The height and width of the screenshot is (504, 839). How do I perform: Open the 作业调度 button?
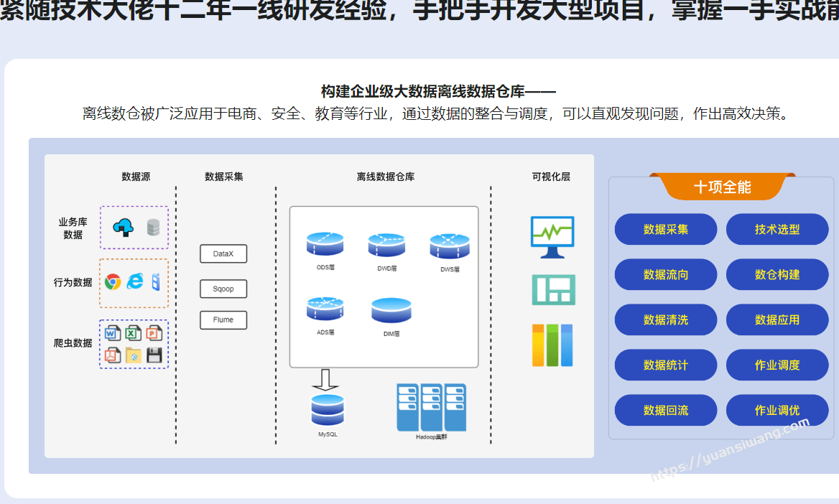[x=777, y=365]
